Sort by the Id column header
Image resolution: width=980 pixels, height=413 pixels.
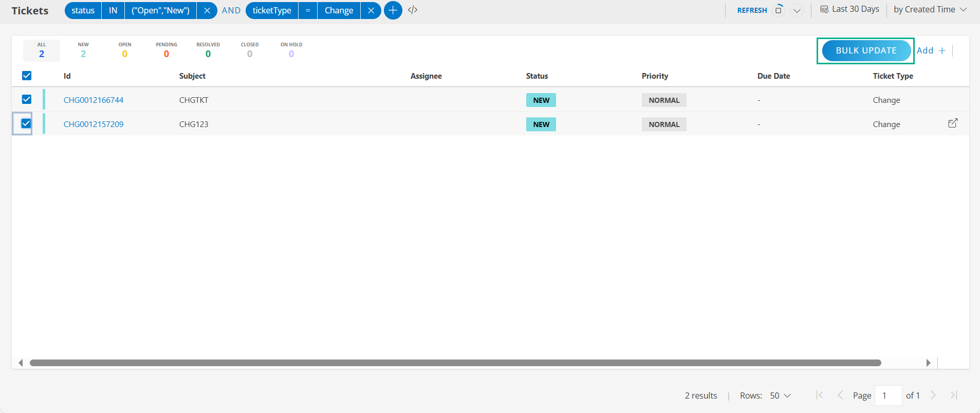(67, 76)
